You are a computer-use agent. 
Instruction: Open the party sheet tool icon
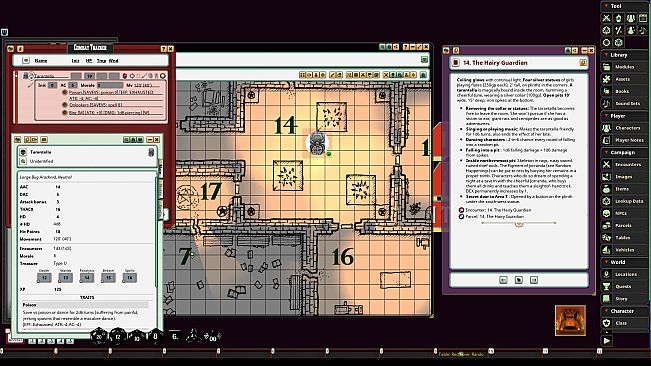coord(631,18)
